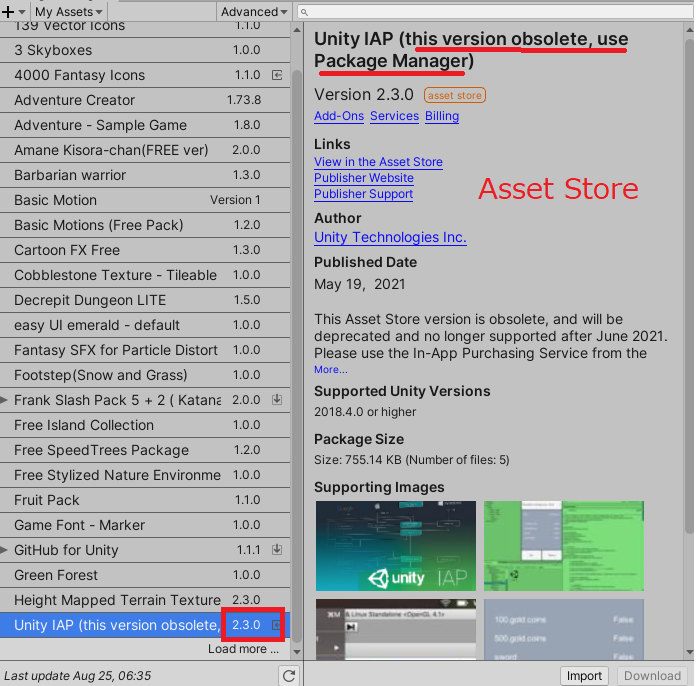696x686 pixels.
Task: Click the plus add package icon
Action: pos(13,12)
